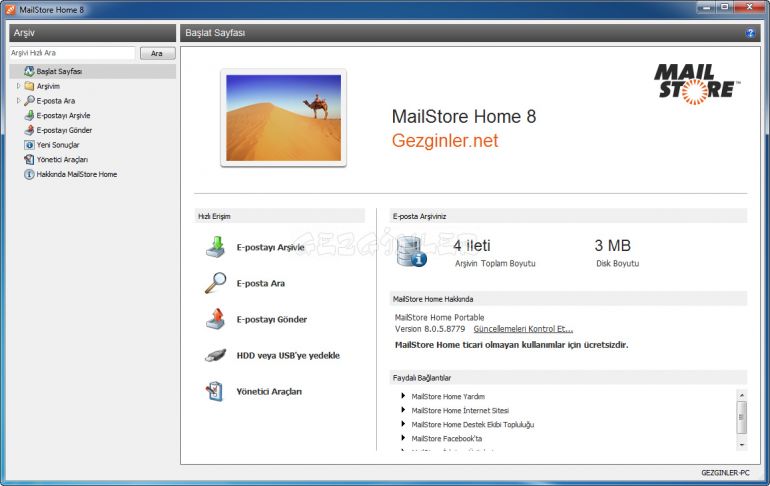Click Güncellemeleri Kontrol Et link
Viewport: 770px width, 486px height.
(523, 329)
